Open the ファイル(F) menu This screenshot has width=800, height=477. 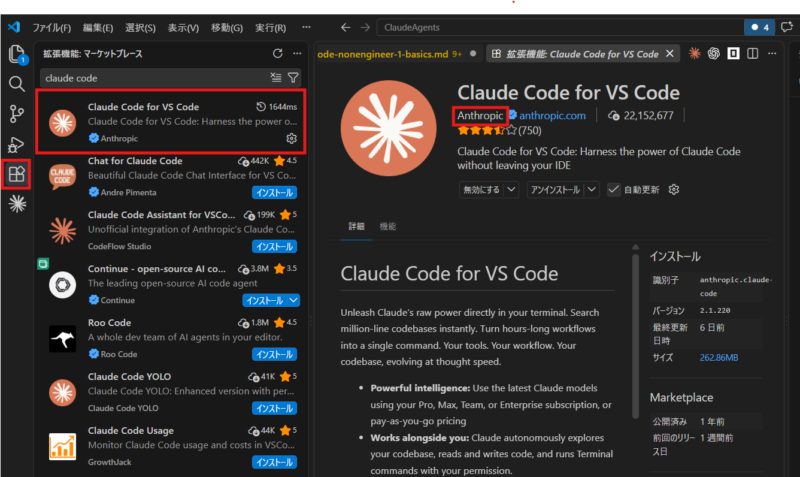point(52,28)
